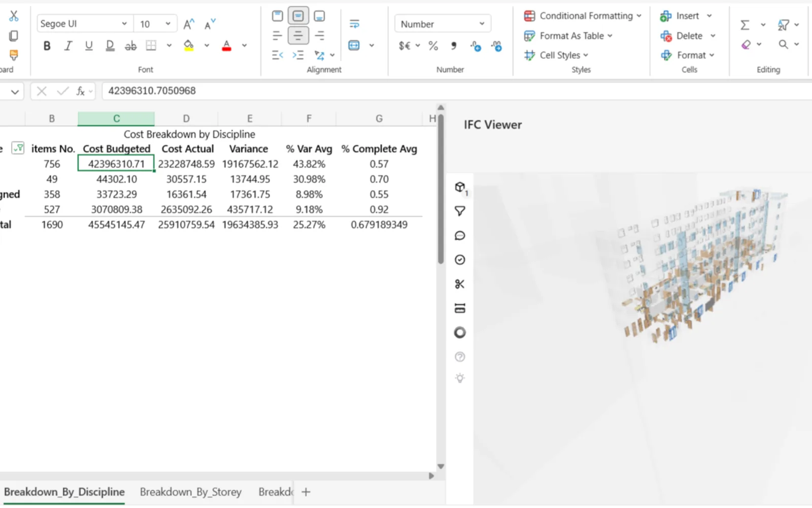
Task: Open the Delete cells menu
Action: click(x=688, y=36)
